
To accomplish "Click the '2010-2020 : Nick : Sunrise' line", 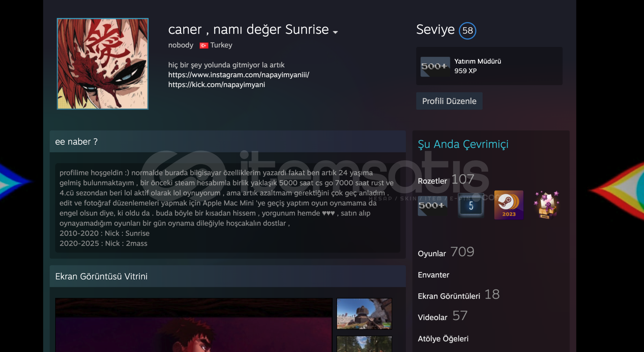I will pyautogui.click(x=104, y=233).
